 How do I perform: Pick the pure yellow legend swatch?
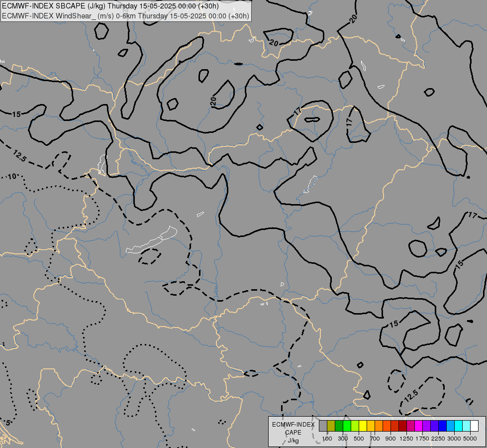(x=363, y=426)
